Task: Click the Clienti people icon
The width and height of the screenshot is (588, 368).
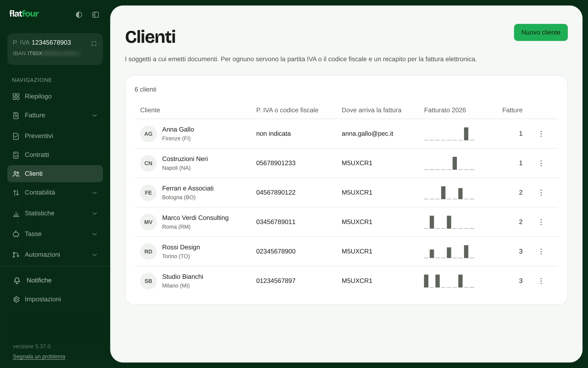Action: click(16, 174)
